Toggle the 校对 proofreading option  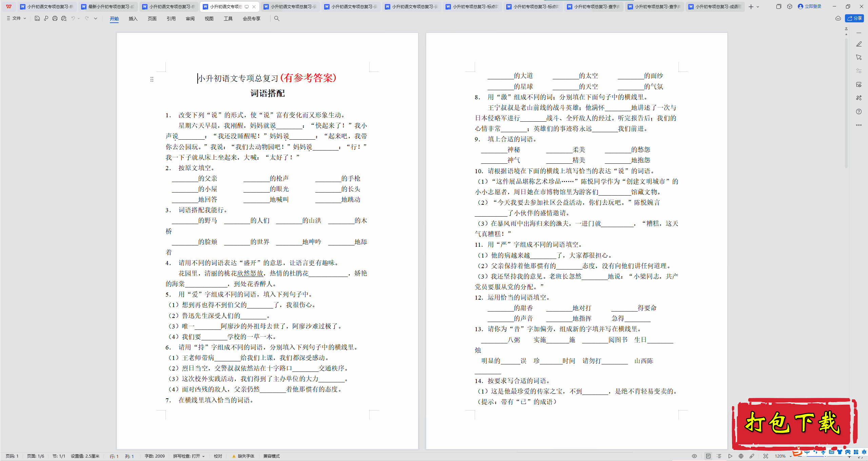pos(218,456)
